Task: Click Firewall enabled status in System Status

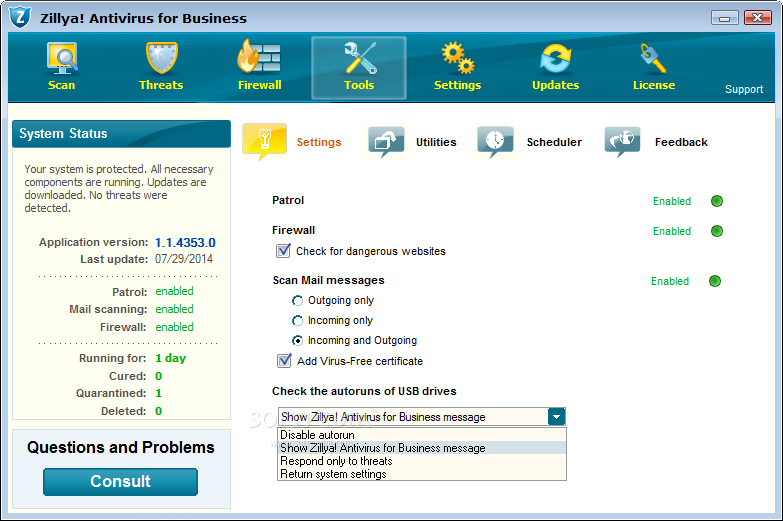Action: tap(174, 327)
